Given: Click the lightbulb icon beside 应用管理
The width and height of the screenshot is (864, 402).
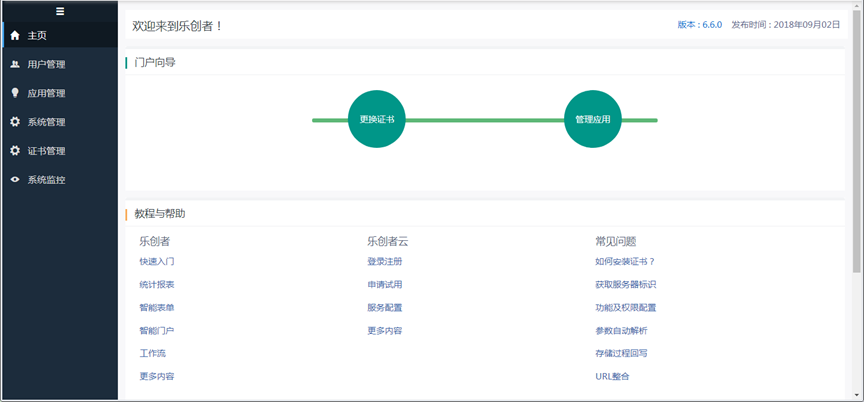Looking at the screenshot, I should click(15, 93).
